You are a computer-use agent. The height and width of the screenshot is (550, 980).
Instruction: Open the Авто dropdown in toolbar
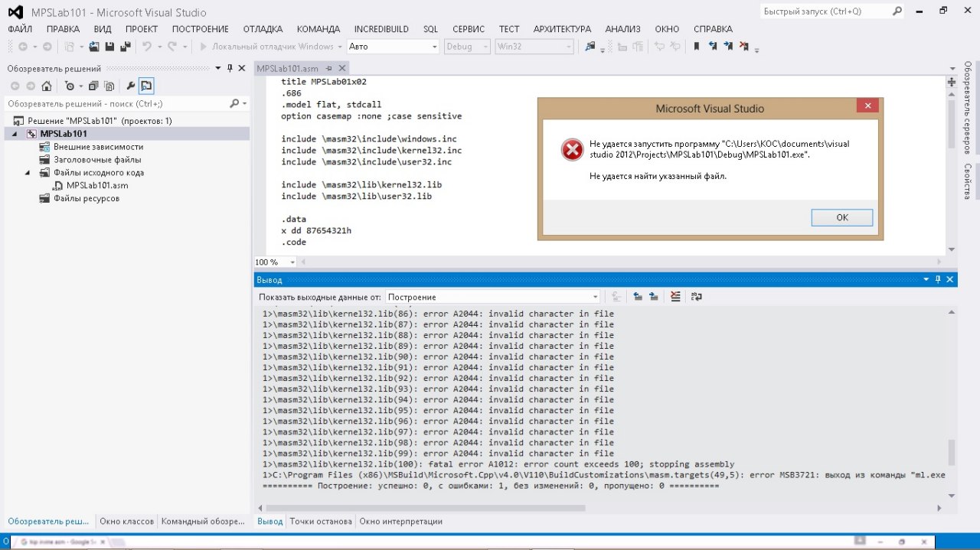[x=433, y=47]
